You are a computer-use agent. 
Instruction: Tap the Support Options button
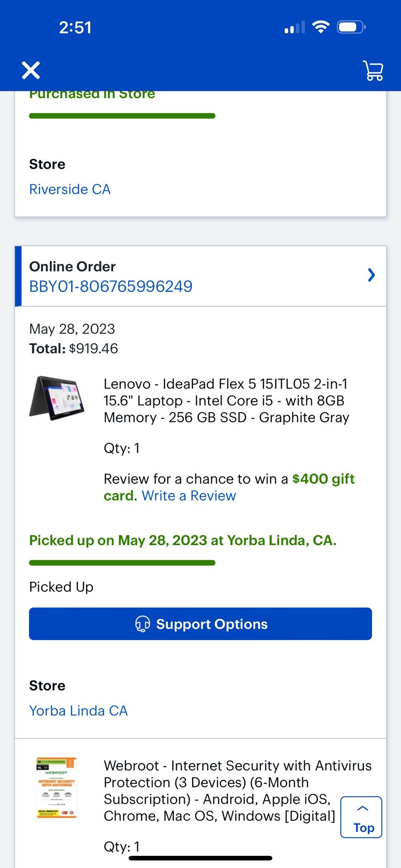click(x=200, y=624)
